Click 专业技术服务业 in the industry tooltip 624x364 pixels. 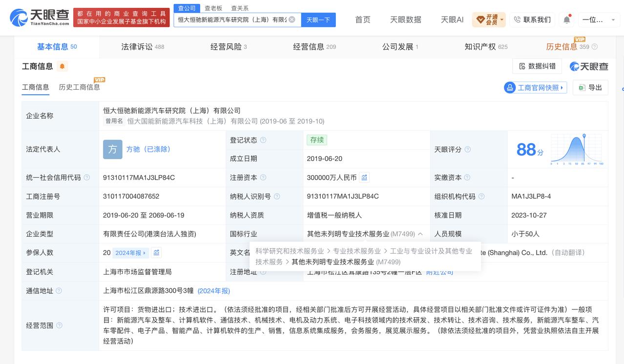coord(357,251)
